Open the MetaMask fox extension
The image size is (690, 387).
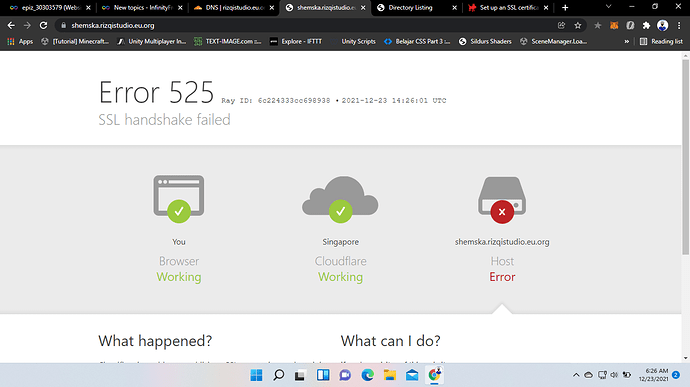click(614, 26)
